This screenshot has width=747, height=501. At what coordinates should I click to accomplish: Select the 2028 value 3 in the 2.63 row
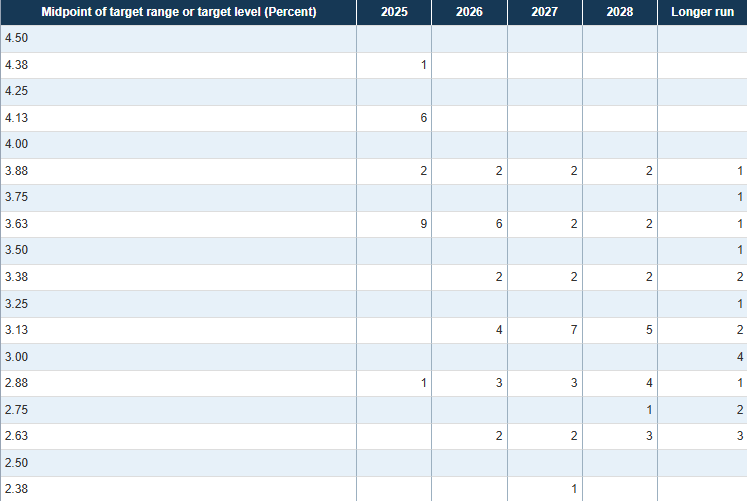[x=649, y=436]
